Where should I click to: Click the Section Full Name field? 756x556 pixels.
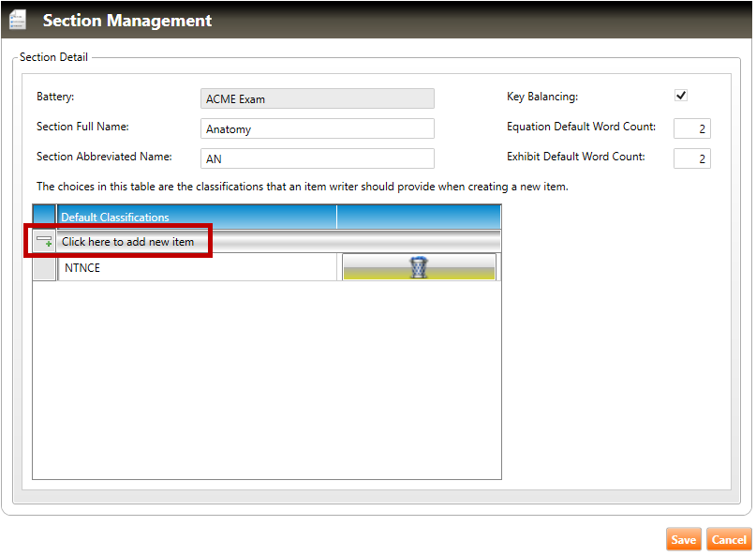click(x=318, y=129)
